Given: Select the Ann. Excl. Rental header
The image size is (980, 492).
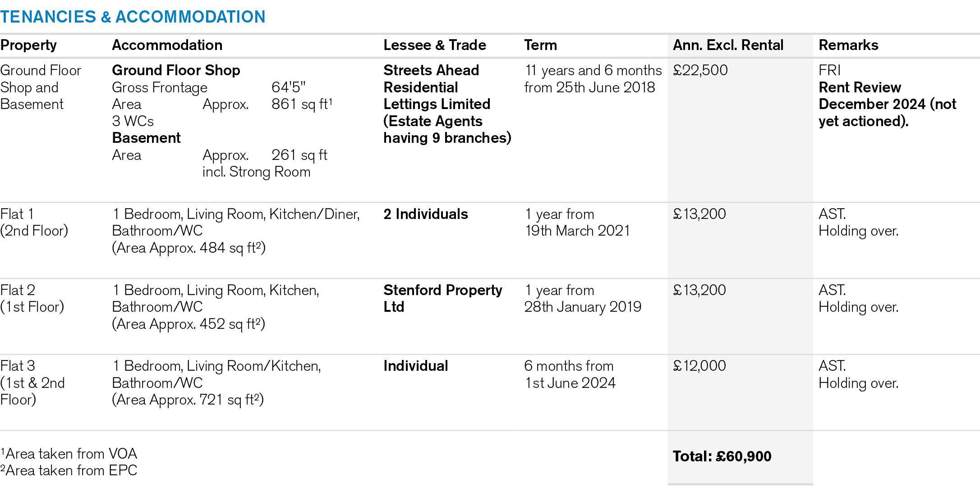Looking at the screenshot, I should coord(728,45).
